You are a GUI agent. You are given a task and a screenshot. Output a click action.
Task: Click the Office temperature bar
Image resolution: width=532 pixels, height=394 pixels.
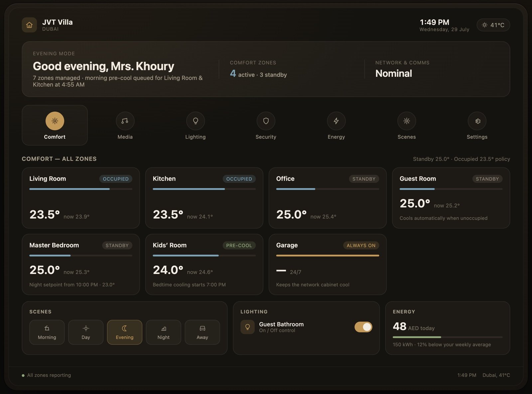tap(328, 189)
